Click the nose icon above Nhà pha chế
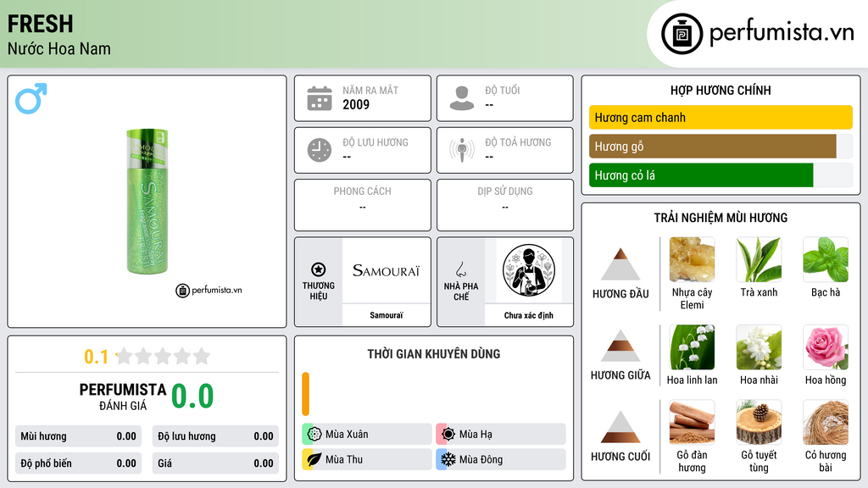The image size is (868, 488). click(x=460, y=269)
